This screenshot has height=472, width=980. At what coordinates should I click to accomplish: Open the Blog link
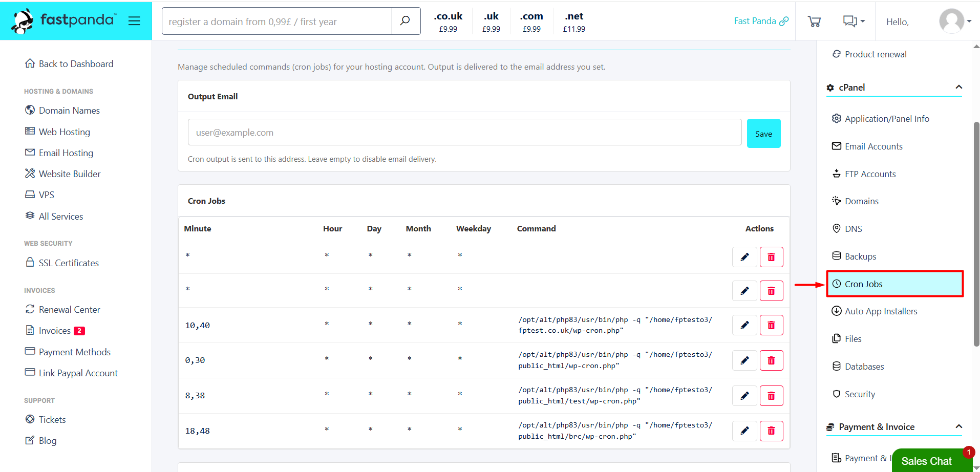click(40, 440)
